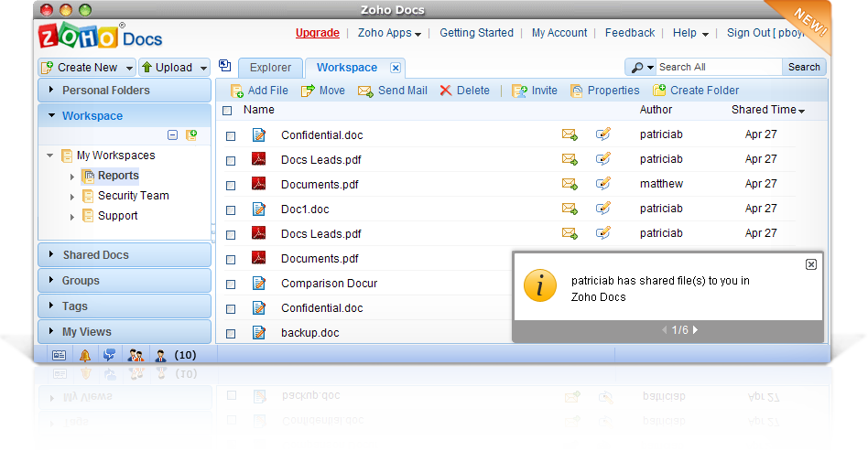The image size is (868, 451).
Task: Click the add workspace icon in Workspace panel
Action: 191,135
